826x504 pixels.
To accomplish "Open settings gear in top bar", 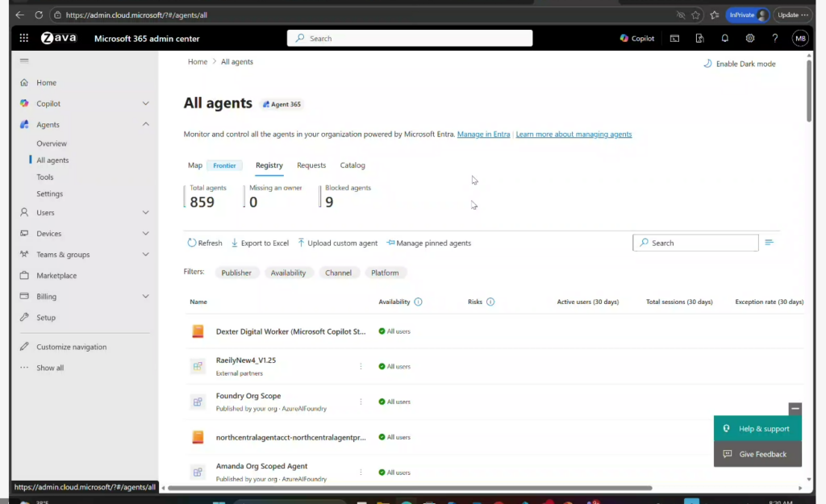I will click(749, 38).
